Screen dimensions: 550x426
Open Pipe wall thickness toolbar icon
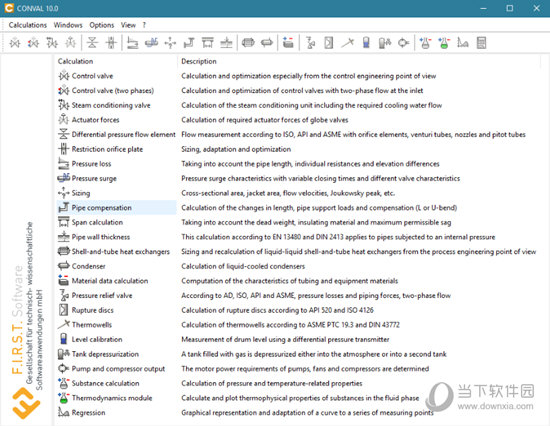click(226, 43)
